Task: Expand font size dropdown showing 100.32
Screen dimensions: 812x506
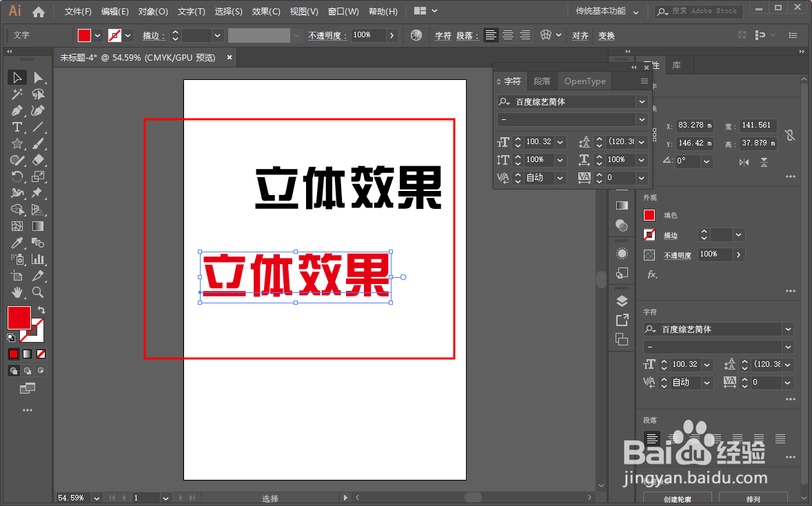Action: point(560,142)
